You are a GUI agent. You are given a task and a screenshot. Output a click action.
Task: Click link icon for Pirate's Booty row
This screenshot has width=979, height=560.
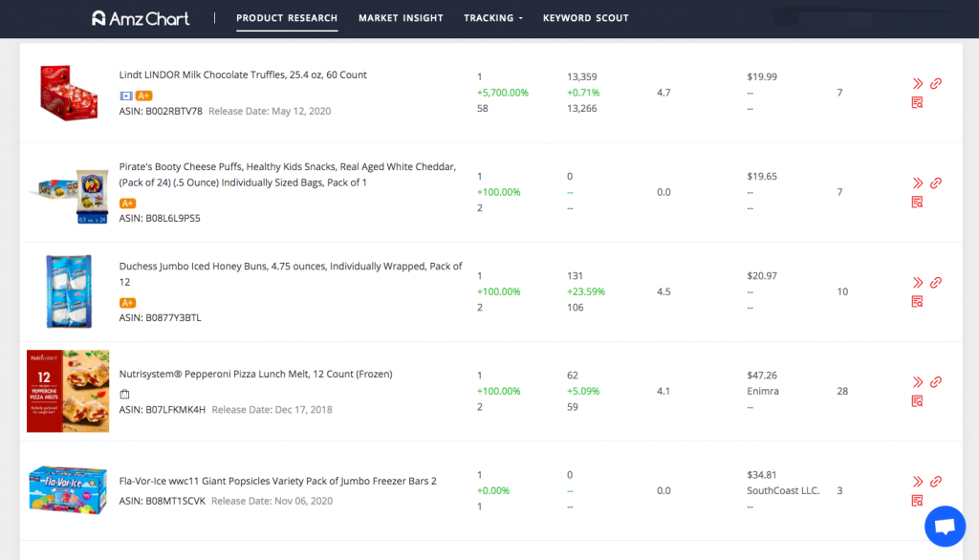click(x=935, y=183)
